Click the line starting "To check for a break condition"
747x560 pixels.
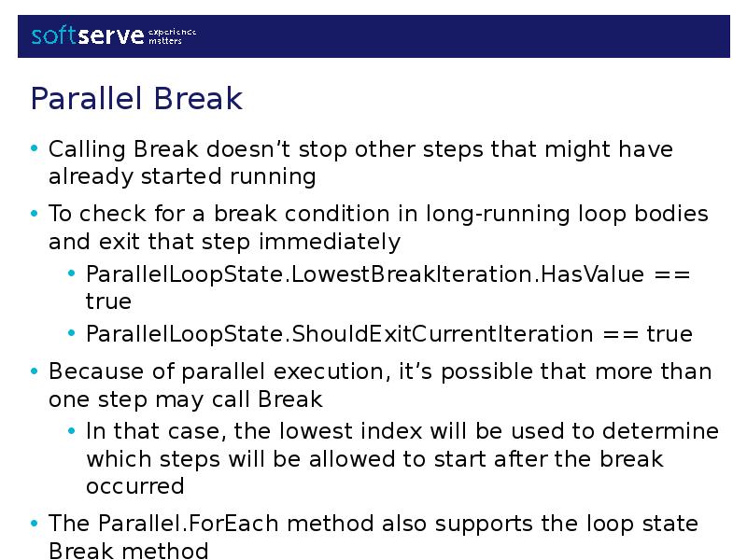378,214
